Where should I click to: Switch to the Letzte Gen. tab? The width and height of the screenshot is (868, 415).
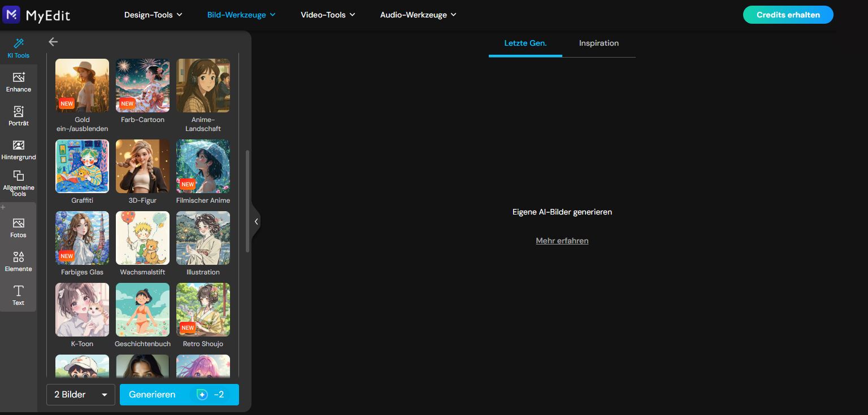click(x=526, y=43)
